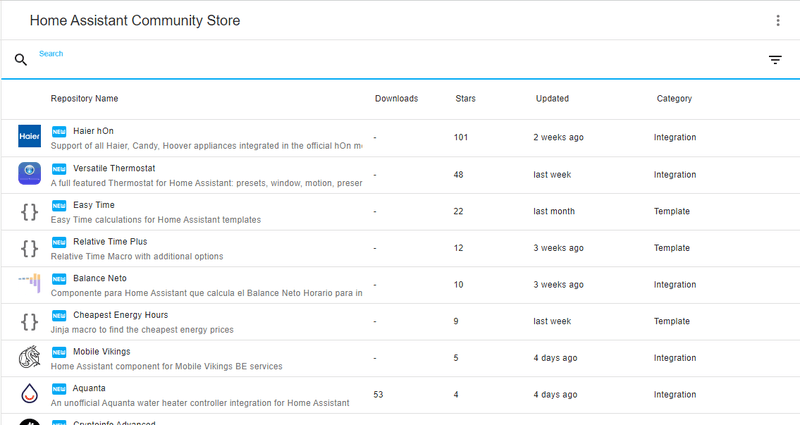Open the Cheapest Energy Hours repository

(120, 315)
